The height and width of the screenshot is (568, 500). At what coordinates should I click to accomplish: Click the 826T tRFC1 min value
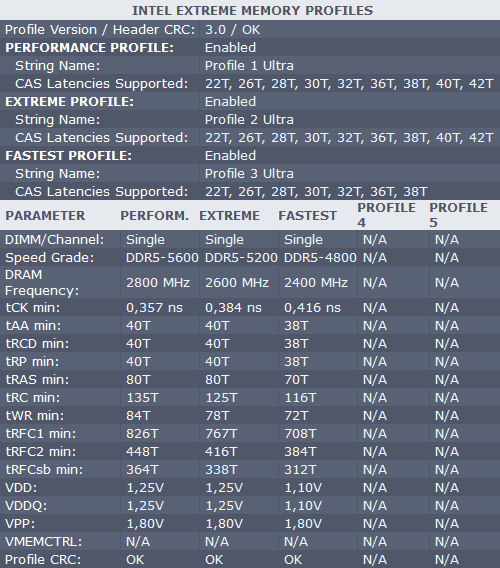[x=142, y=434]
